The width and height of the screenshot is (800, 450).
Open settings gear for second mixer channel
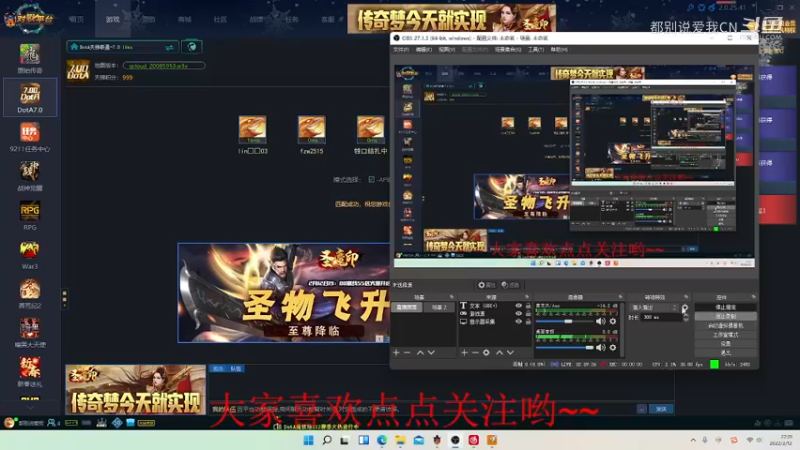613,347
